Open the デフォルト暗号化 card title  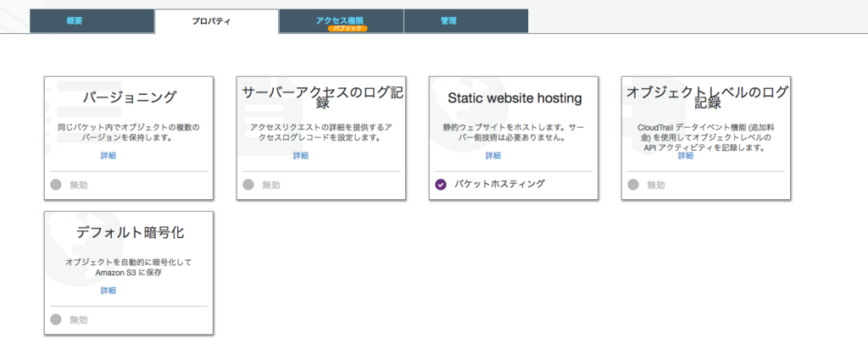[x=130, y=232]
